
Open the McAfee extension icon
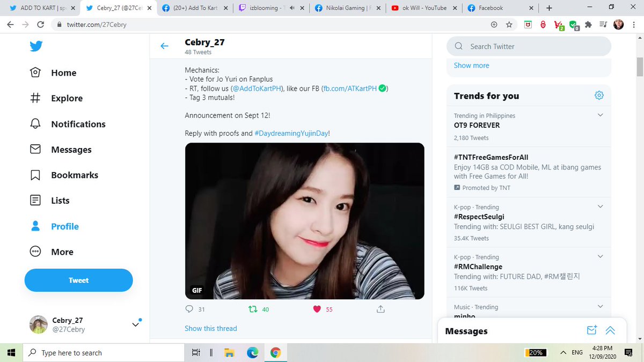(x=528, y=25)
